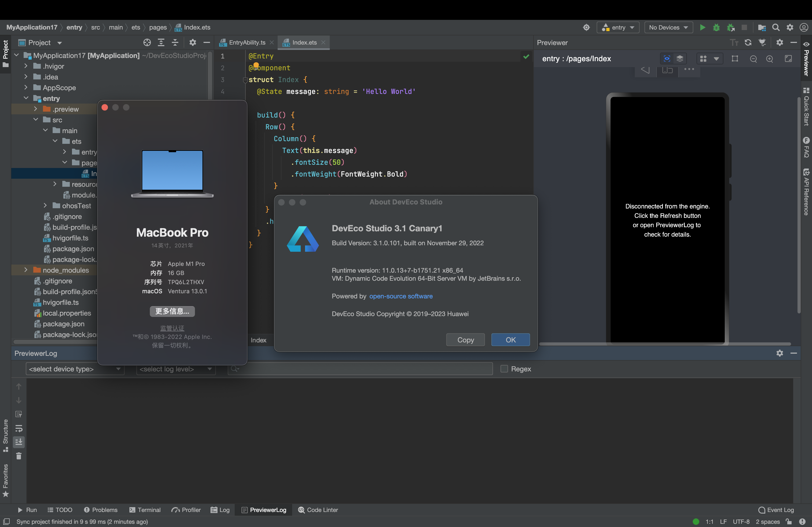Open the No Devices dropdown
The height and width of the screenshot is (527, 812).
click(x=668, y=27)
